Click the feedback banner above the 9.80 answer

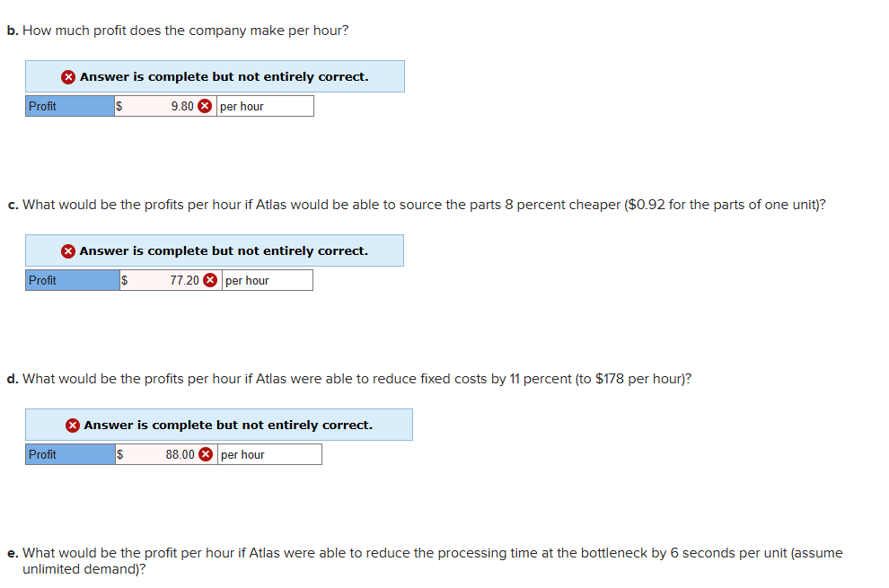(216, 76)
